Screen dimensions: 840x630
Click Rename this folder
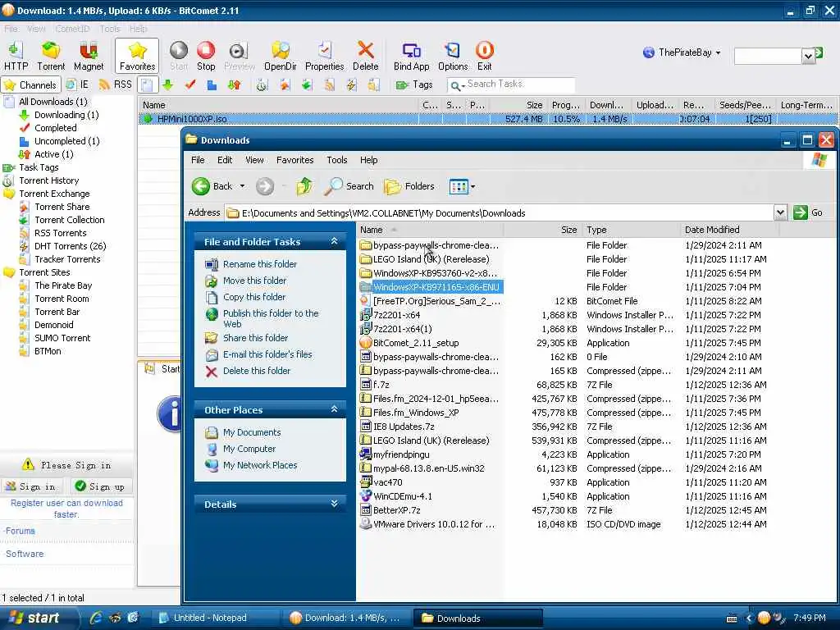pos(260,264)
